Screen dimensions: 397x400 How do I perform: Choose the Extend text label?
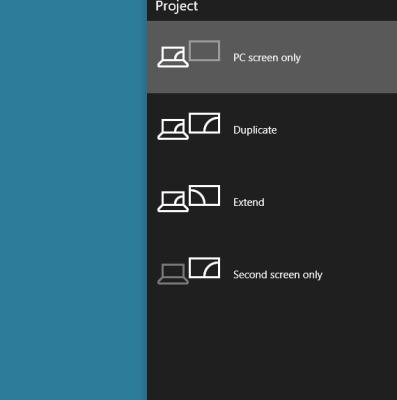coord(249,202)
